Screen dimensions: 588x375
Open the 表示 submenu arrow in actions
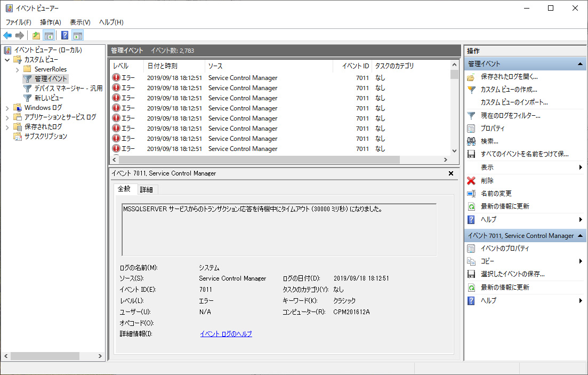[x=581, y=167]
